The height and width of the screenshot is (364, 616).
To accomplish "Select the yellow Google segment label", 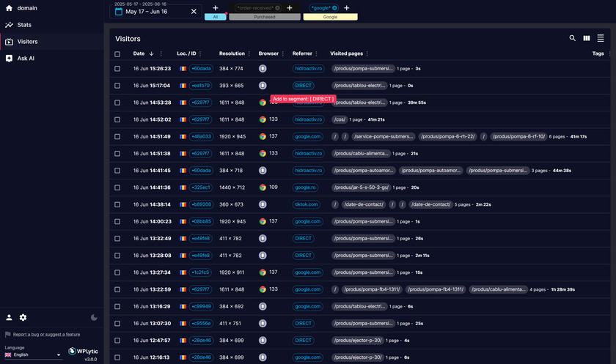I will tap(330, 16).
